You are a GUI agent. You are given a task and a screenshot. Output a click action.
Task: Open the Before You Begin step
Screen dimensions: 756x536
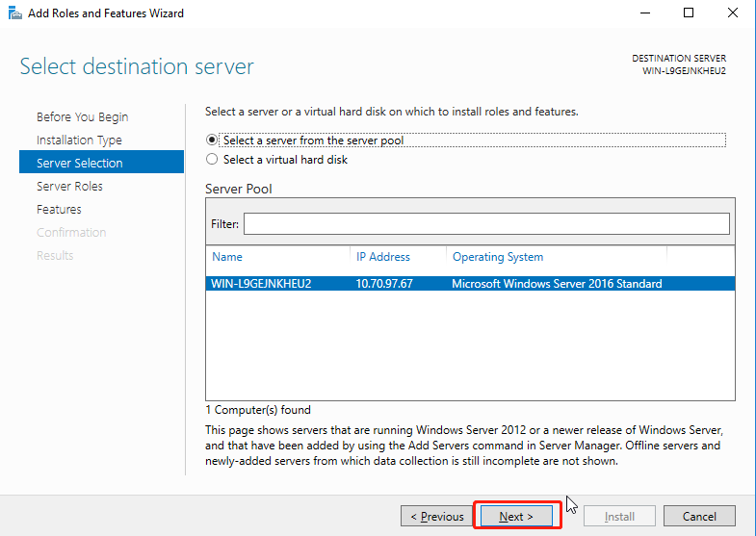[82, 117]
